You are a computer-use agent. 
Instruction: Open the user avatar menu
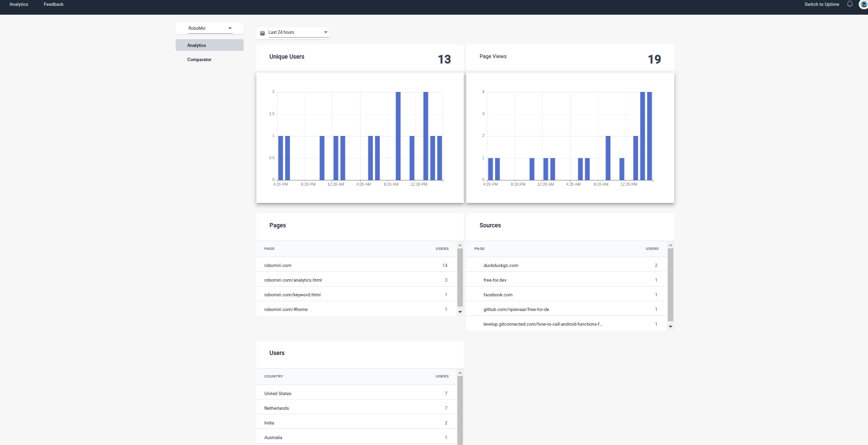pos(864,4)
